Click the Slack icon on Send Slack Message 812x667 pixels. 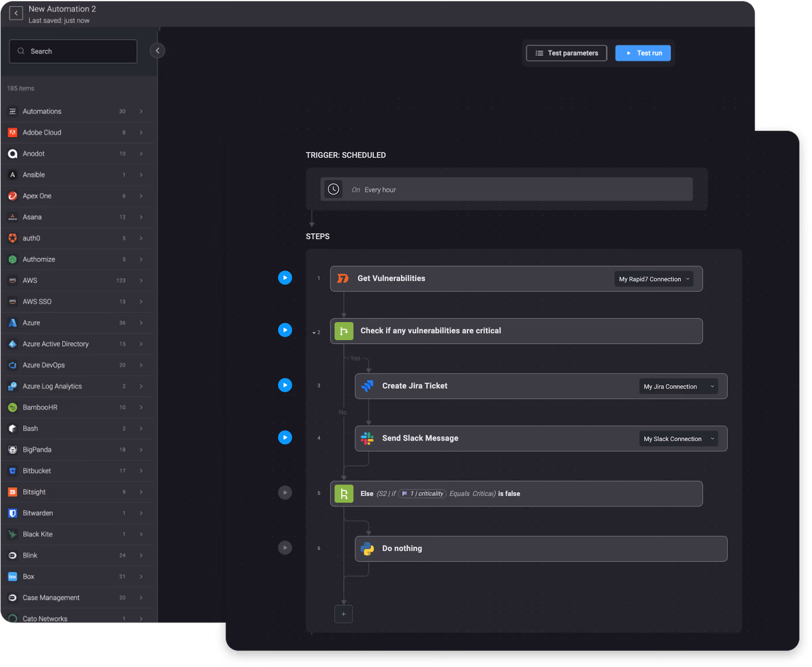[368, 438]
